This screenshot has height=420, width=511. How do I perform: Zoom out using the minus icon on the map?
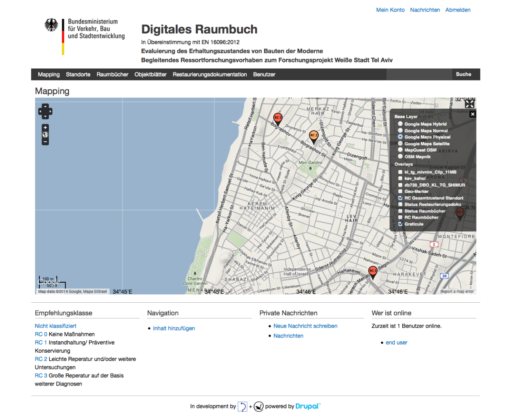45,142
